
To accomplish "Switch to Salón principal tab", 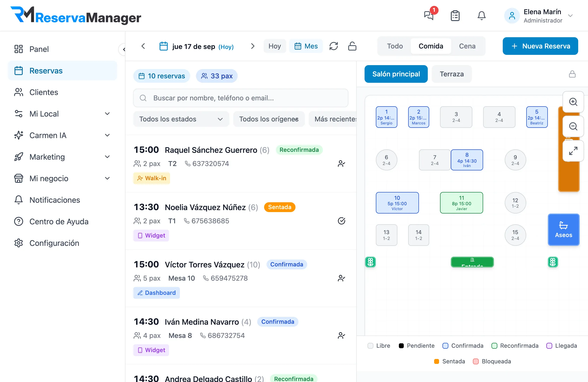I will tap(396, 74).
